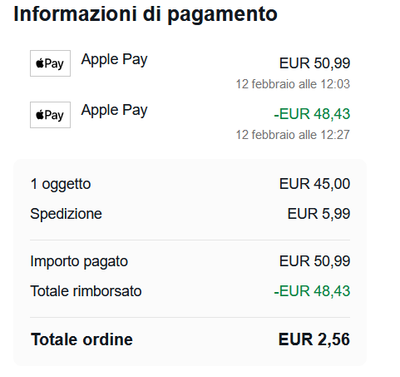Select the Apple Pay label for the payment
The image size is (400, 377).
(114, 60)
